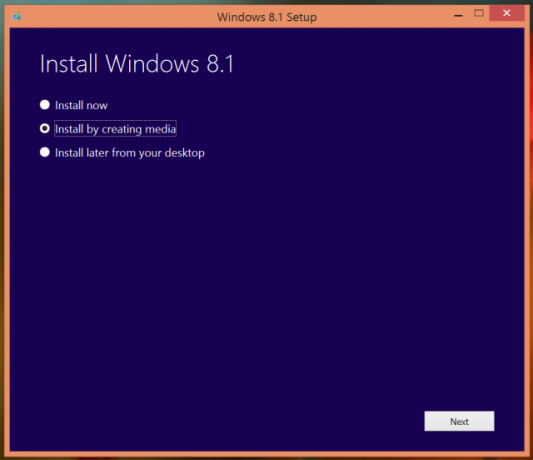Viewport: 533px width, 460px height.
Task: Select the Install now radio button
Action: 45,105
